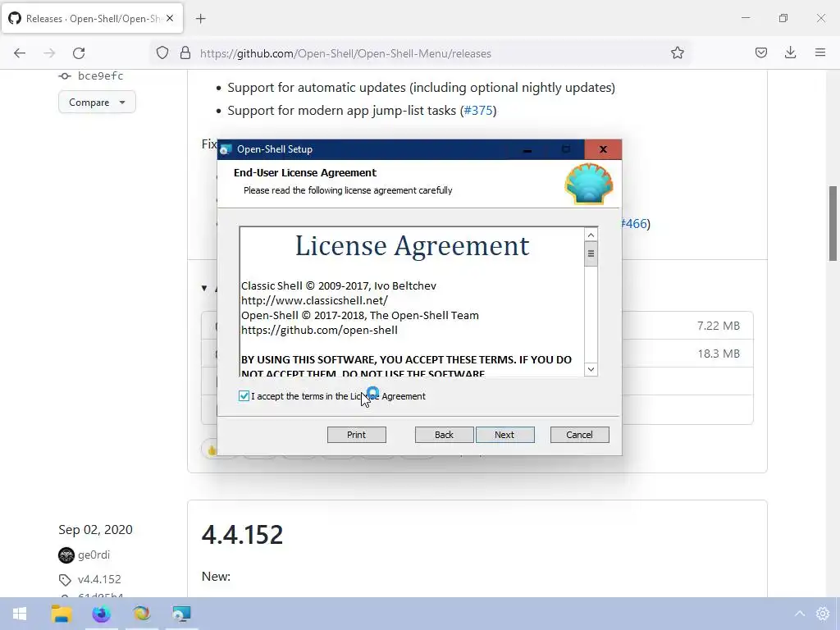This screenshot has width=840, height=630.
Task: Open issue link #466
Action: 634,223
